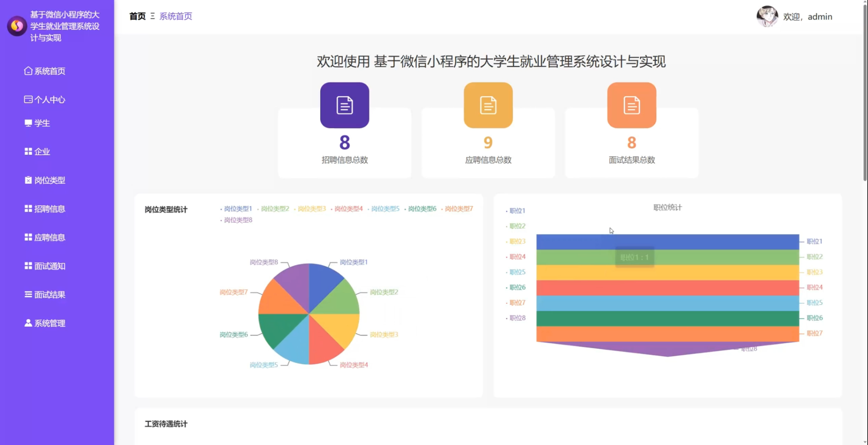Click the light blue 岗位类型5 pie slice
The width and height of the screenshot is (868, 445).
pyautogui.click(x=296, y=344)
